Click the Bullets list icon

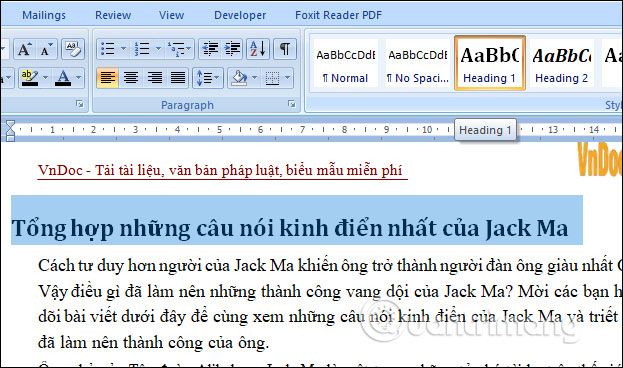click(x=108, y=49)
